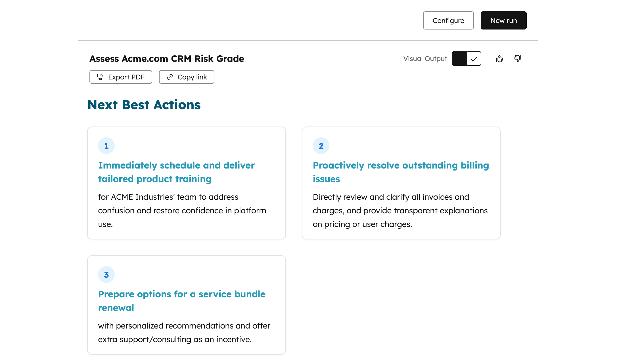Toggle the Visual Output switch

click(x=466, y=58)
